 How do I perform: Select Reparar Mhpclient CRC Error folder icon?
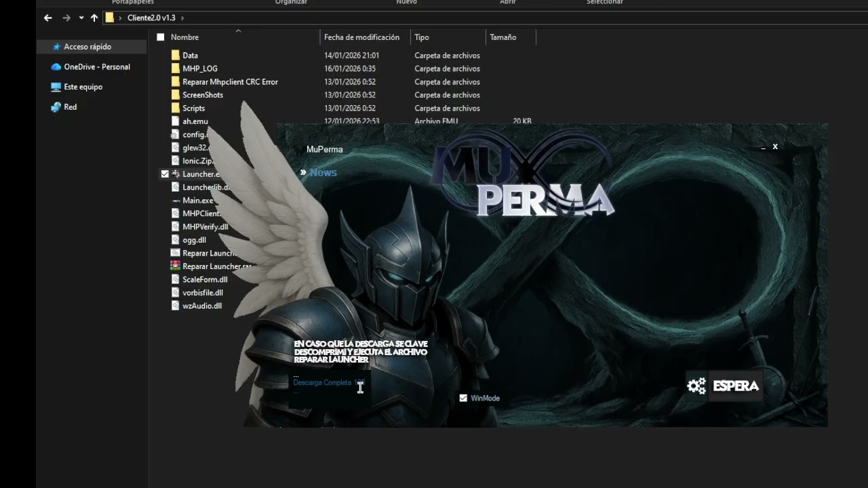[176, 82]
